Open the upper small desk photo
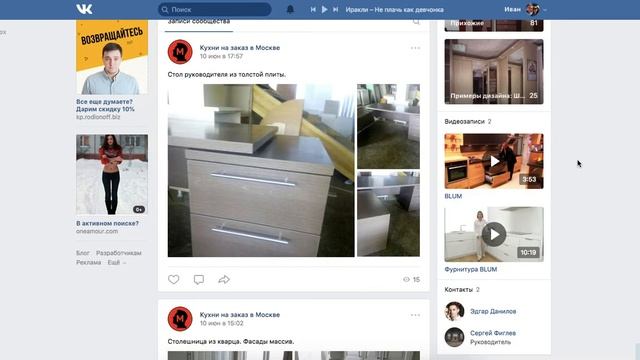This screenshot has height=360, width=640. pyautogui.click(x=388, y=126)
